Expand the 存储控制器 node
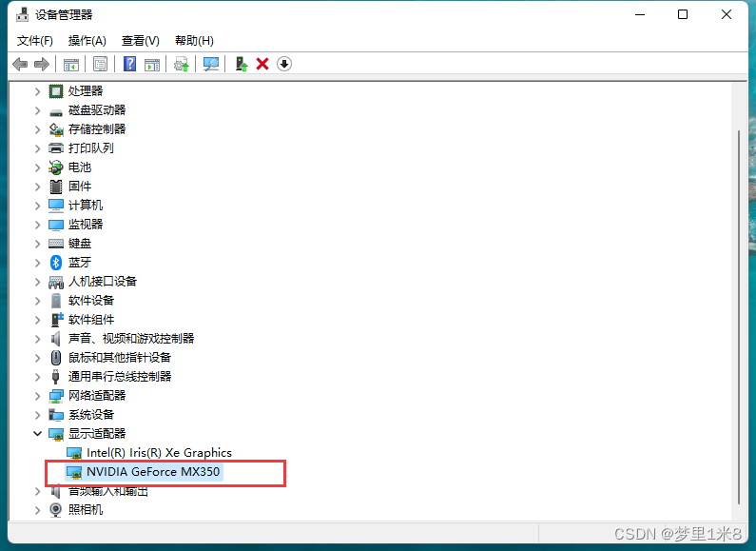This screenshot has height=551, width=756. [38, 129]
